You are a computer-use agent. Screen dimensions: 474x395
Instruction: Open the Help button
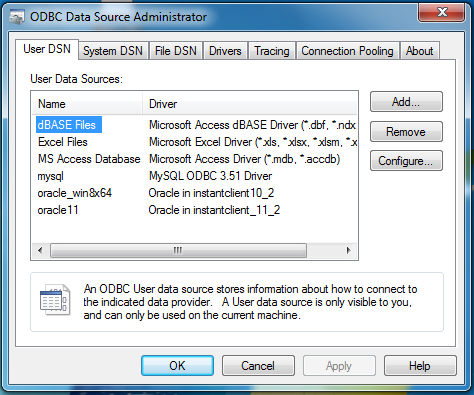[x=420, y=366]
